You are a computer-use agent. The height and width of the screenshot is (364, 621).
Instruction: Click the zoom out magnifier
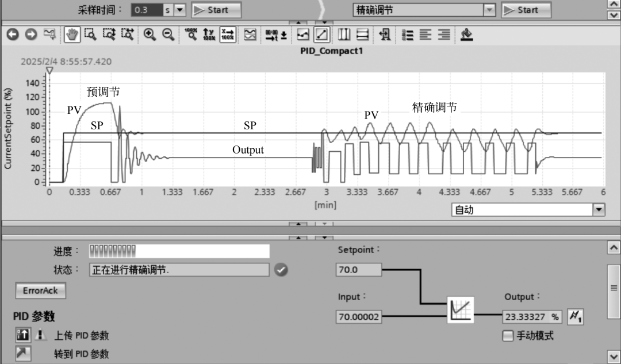click(168, 35)
